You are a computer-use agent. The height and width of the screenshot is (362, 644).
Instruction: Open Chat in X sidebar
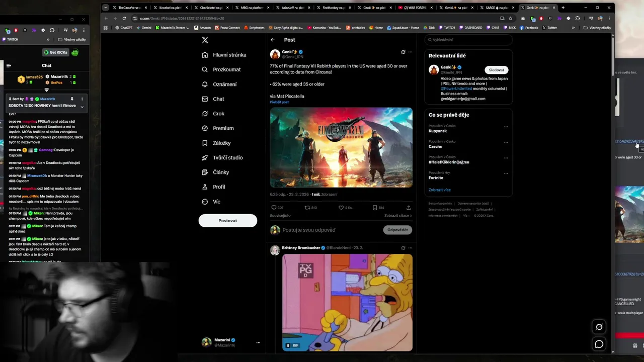pos(213,99)
